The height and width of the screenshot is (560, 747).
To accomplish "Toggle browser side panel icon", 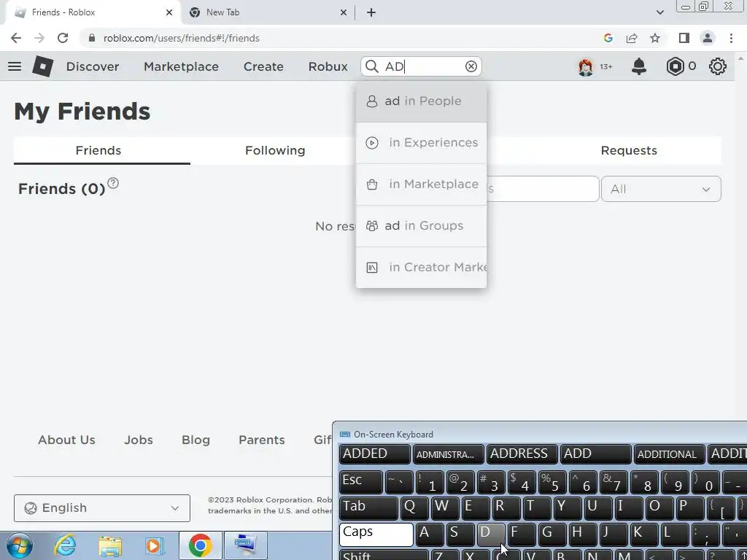I will (x=684, y=38).
